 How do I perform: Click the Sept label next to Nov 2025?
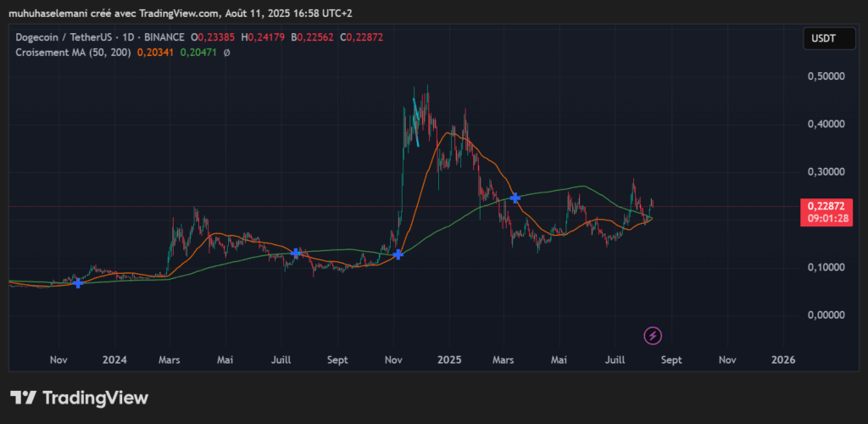(x=671, y=360)
